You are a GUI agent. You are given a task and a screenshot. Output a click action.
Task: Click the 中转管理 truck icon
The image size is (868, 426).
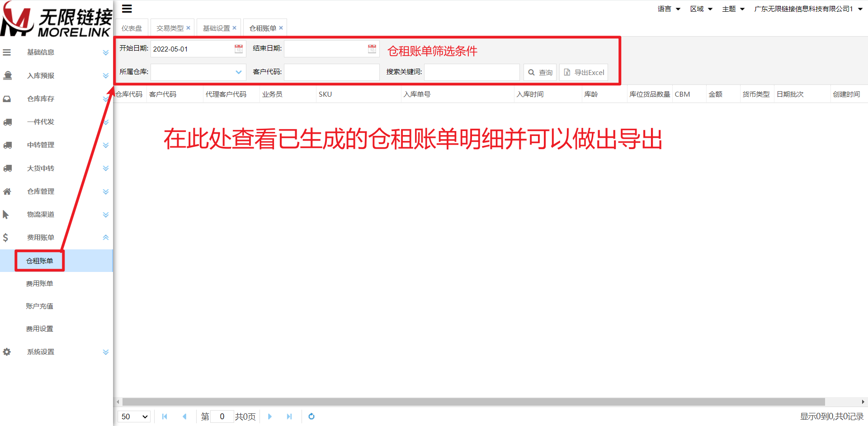pos(8,145)
